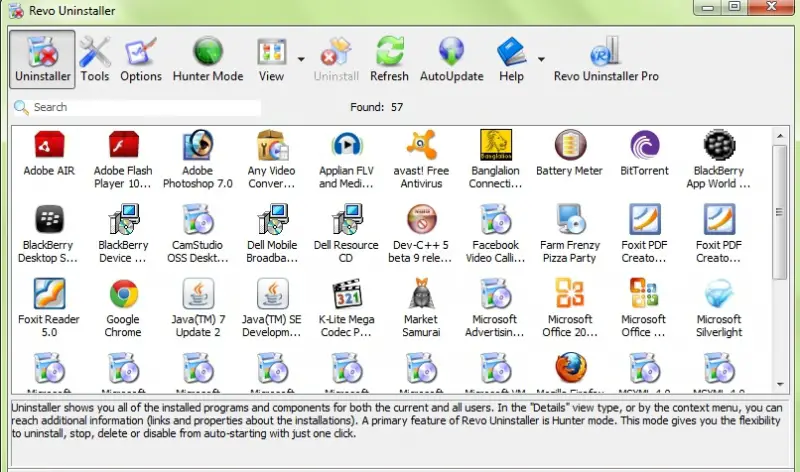Click the greyed Uninstall toolbar button
This screenshot has width=800, height=472.
pos(336,59)
